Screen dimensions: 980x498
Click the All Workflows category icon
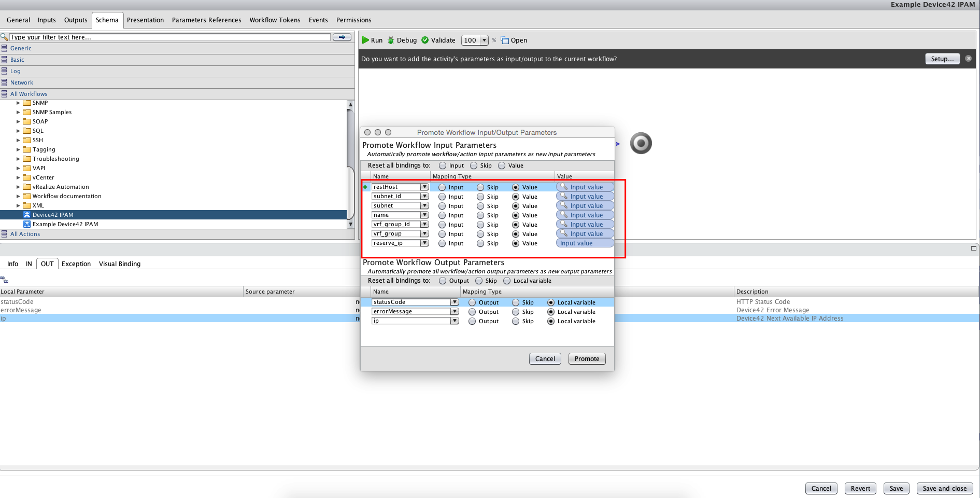point(4,94)
